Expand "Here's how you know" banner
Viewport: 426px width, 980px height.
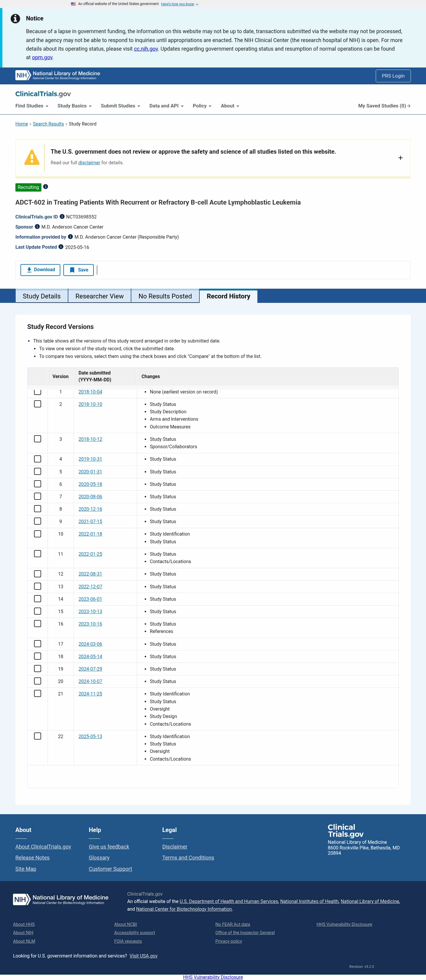tap(179, 4)
